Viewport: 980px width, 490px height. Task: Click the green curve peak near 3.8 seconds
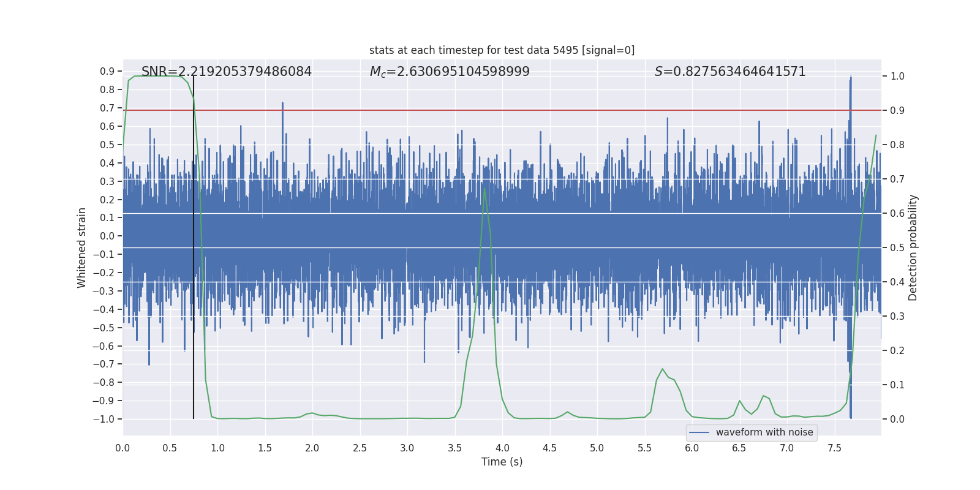point(484,189)
